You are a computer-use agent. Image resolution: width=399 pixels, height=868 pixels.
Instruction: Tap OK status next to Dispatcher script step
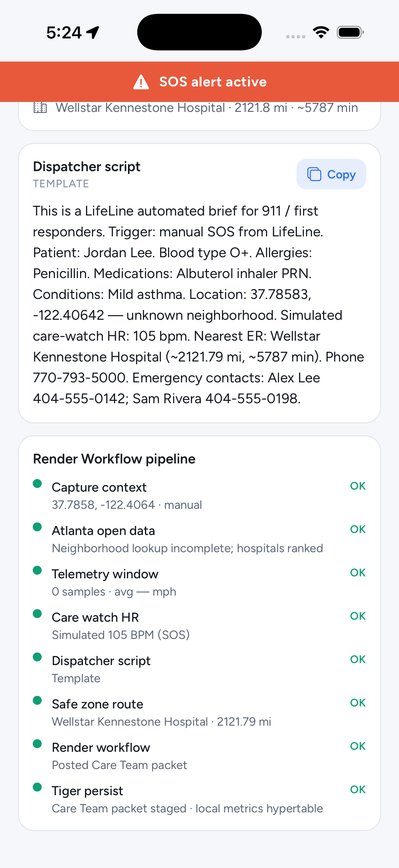point(358,659)
